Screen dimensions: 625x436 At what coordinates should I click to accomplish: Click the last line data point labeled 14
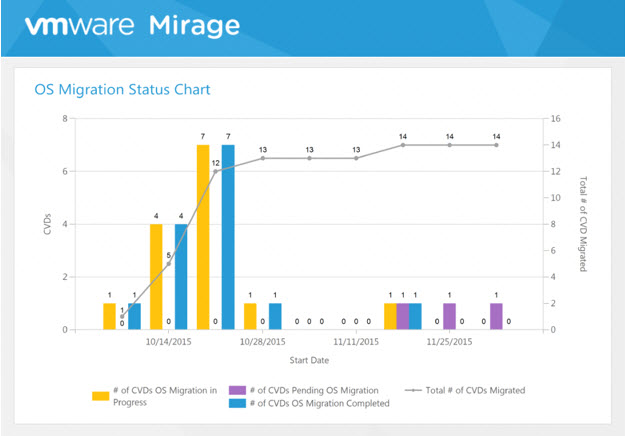(x=496, y=145)
